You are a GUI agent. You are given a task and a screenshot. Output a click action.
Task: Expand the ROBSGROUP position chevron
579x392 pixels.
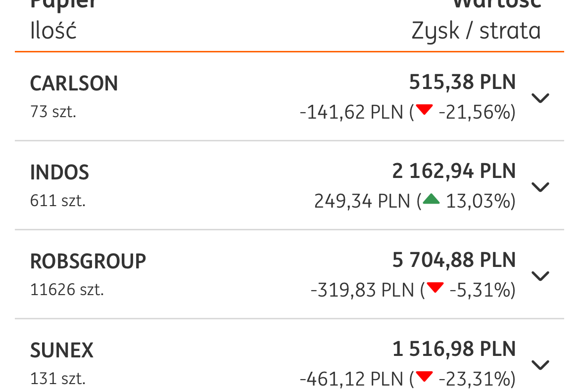tap(540, 276)
